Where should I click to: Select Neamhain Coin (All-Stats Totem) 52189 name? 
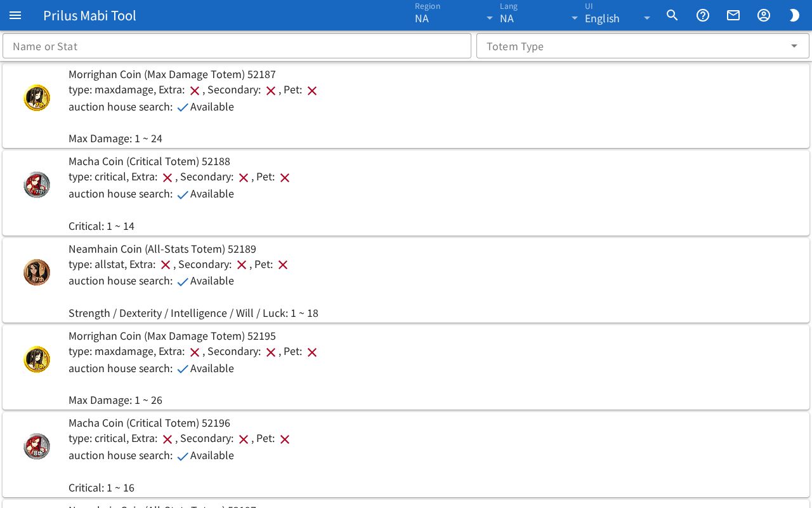coord(162,249)
